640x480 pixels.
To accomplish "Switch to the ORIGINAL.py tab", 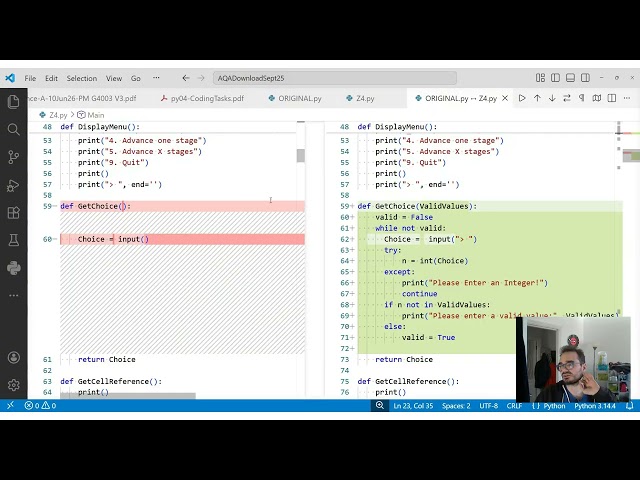I will pos(295,98).
